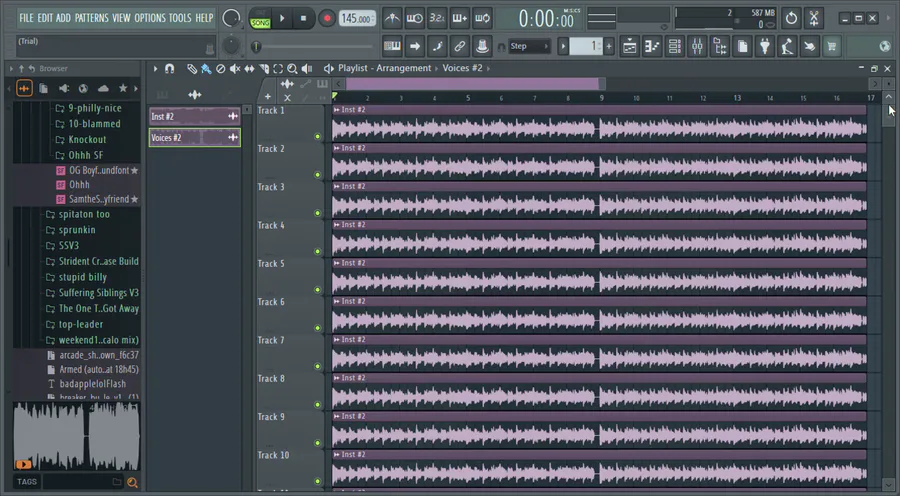Viewport: 900px width, 496px height.
Task: Toggle the wait-for-input countdown button
Action: (414, 18)
